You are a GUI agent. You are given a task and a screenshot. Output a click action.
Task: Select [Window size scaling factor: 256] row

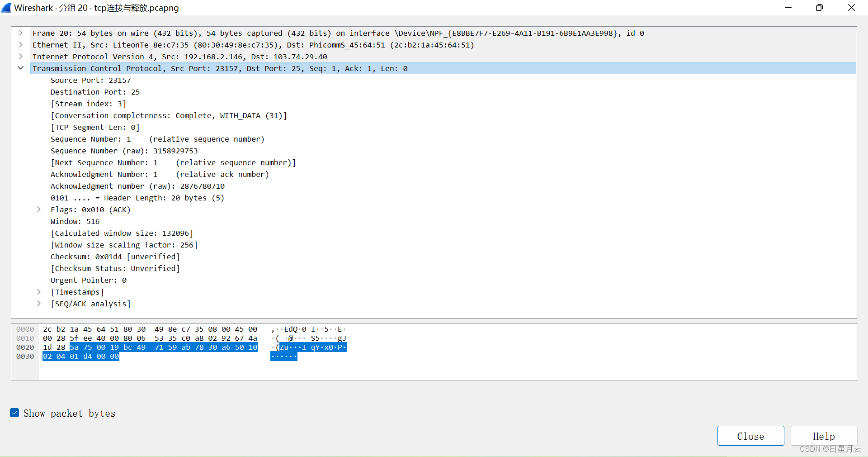(124, 245)
